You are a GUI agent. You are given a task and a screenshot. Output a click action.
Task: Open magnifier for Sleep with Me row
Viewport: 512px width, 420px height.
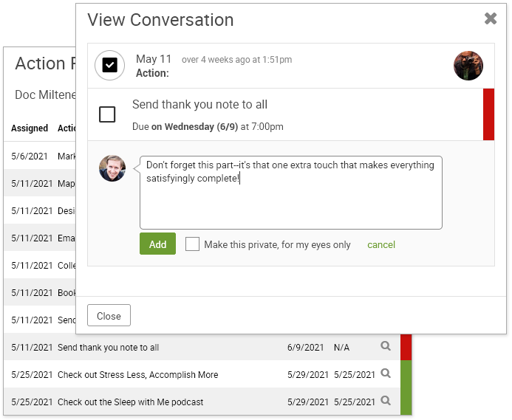point(386,401)
